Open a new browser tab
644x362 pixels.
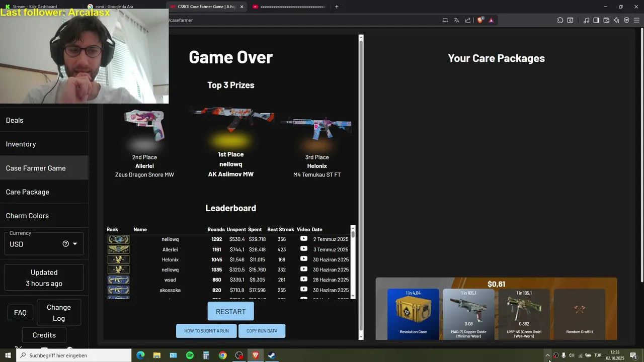pyautogui.click(x=337, y=7)
